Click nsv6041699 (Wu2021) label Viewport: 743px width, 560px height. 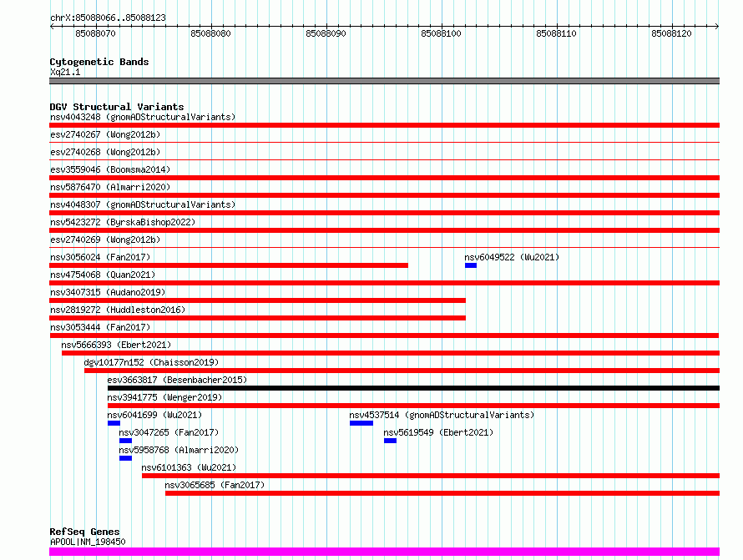[154, 415]
